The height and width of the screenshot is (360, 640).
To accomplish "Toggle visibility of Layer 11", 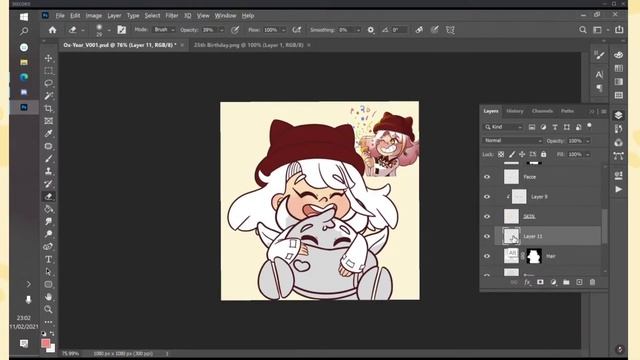I will tap(487, 236).
